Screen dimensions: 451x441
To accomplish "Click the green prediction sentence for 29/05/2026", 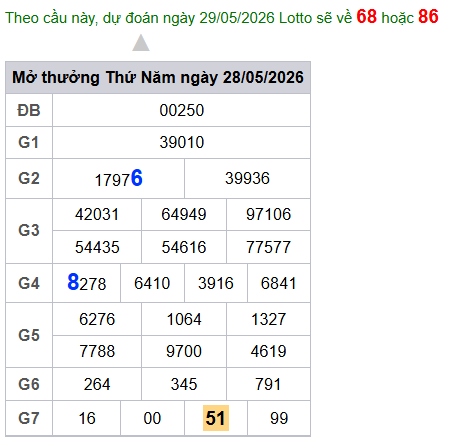I will 222,17.
